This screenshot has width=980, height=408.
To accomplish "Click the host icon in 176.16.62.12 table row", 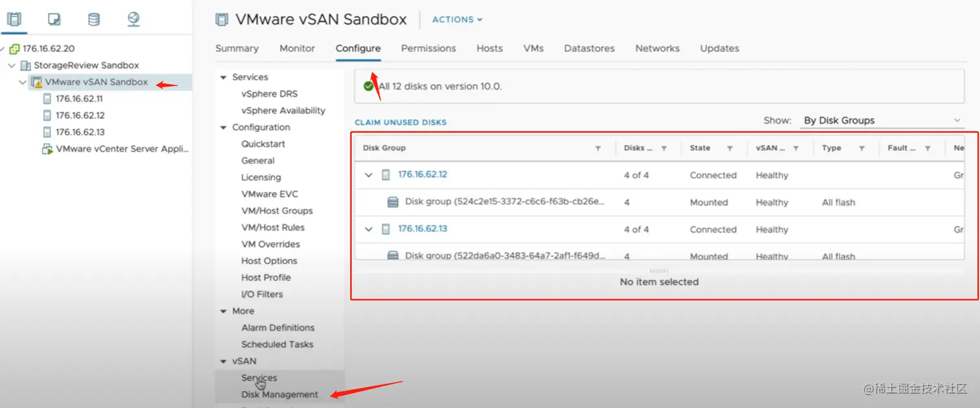I will pyautogui.click(x=386, y=175).
